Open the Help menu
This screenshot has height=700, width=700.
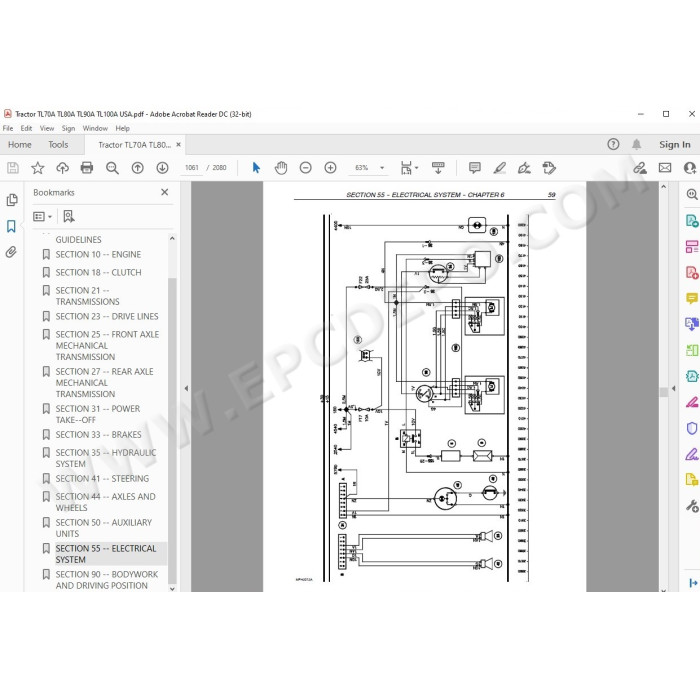click(x=122, y=129)
